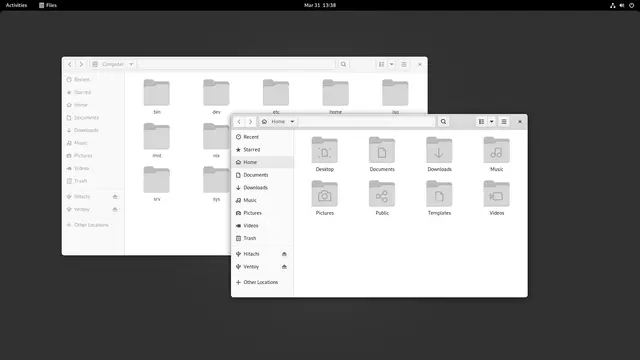This screenshot has height=360, width=640.
Task: Open Hitachi drive in Home window sidebar
Action: (x=251, y=254)
